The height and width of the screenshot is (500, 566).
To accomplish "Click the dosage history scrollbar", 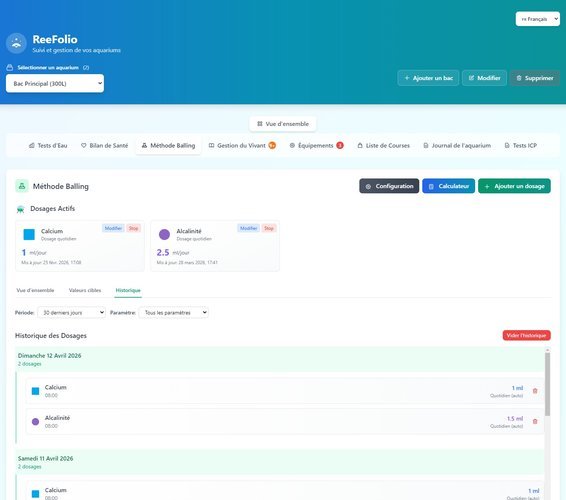I will coord(547,383).
